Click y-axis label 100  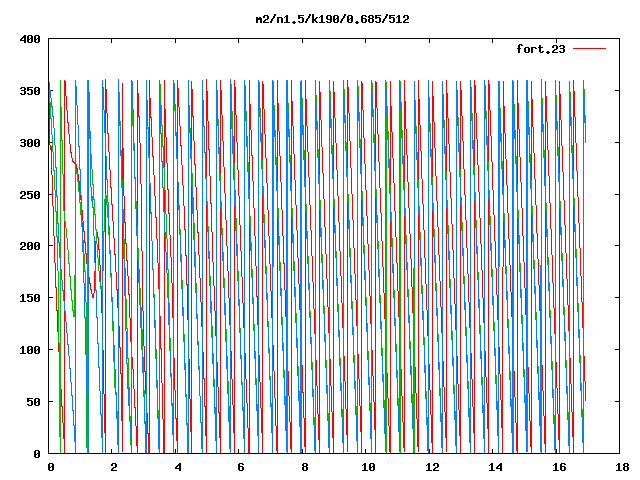(30, 350)
